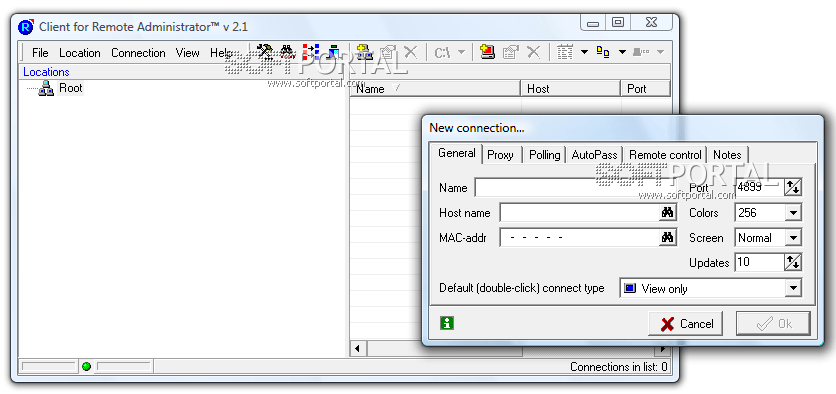
Task: Open the View menu
Action: [188, 53]
